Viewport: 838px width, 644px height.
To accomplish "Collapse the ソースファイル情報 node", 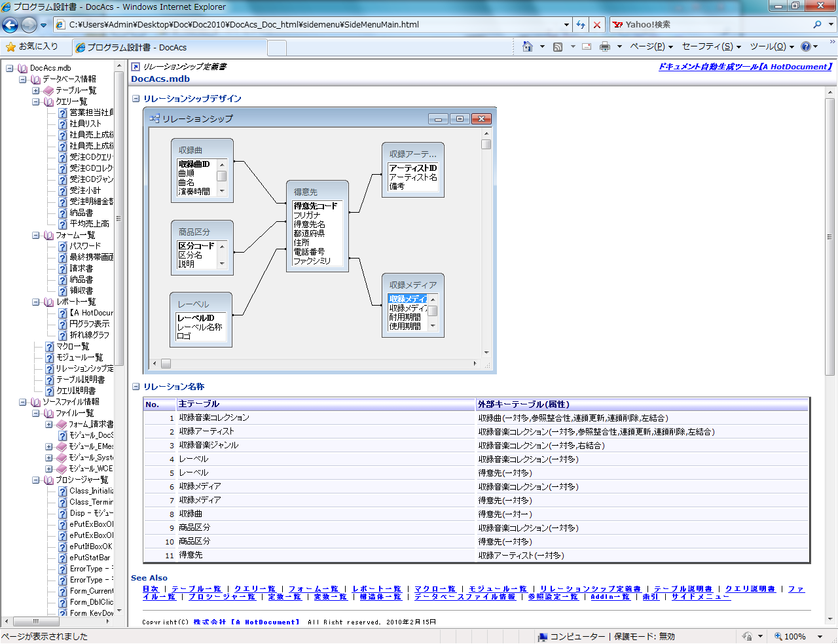I will point(22,402).
